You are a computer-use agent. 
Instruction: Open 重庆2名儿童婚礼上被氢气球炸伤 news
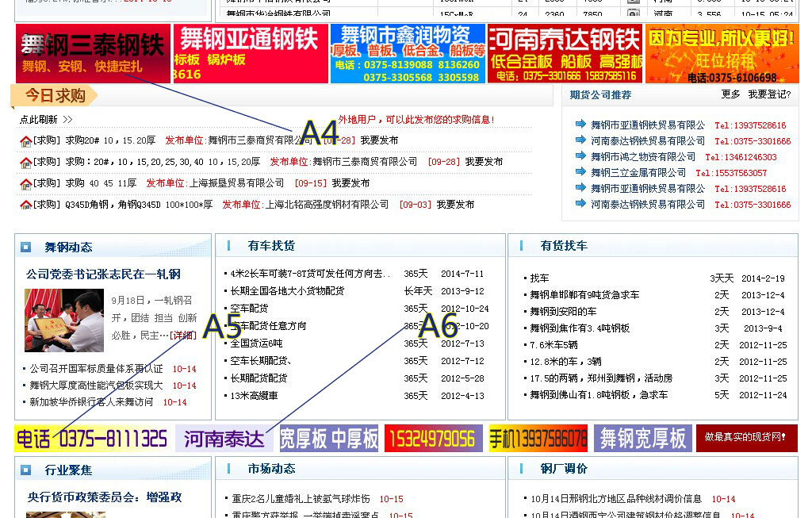point(301,499)
